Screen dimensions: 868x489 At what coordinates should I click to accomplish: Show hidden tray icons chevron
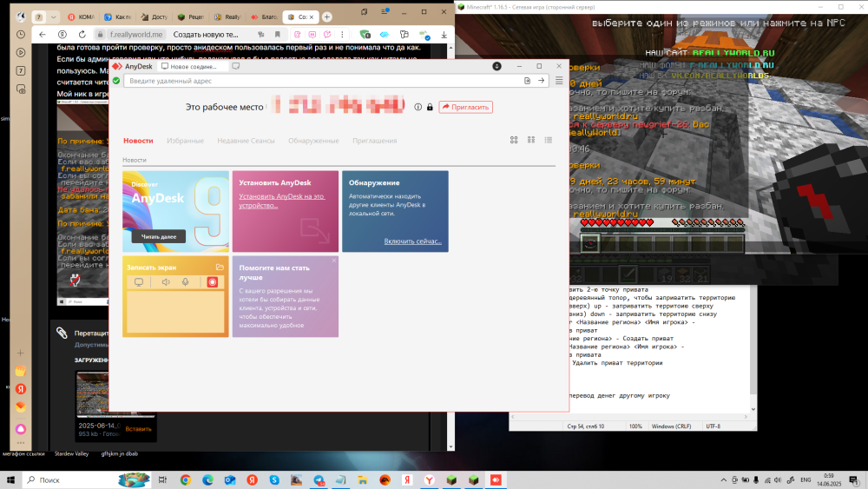723,479
